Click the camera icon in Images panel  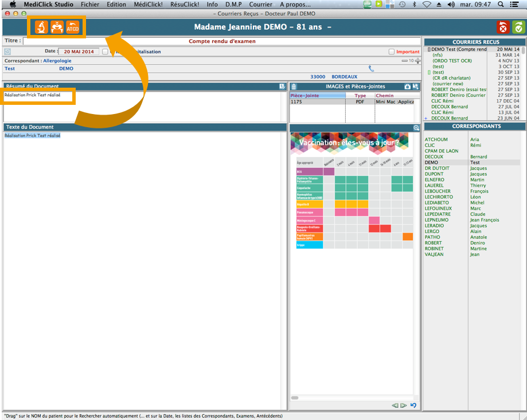[x=408, y=87]
